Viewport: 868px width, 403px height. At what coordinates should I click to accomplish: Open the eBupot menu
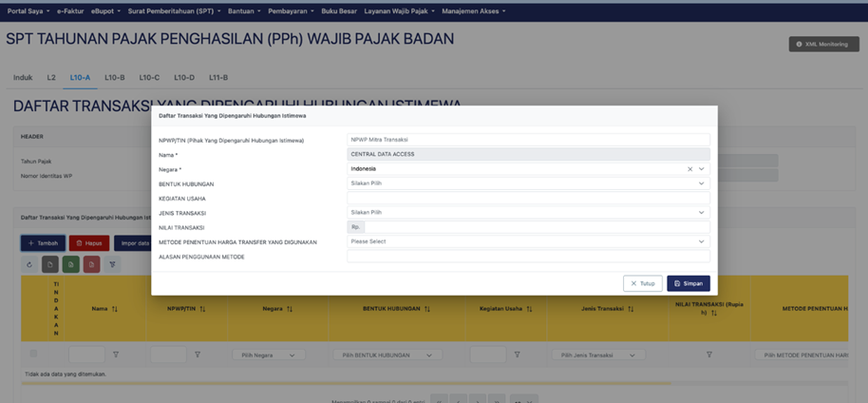coord(105,11)
